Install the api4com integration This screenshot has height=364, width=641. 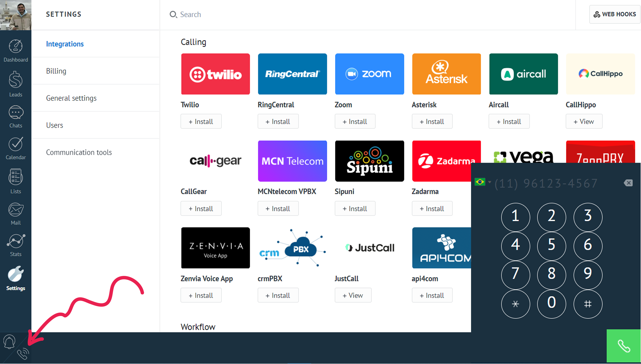pyautogui.click(x=432, y=295)
